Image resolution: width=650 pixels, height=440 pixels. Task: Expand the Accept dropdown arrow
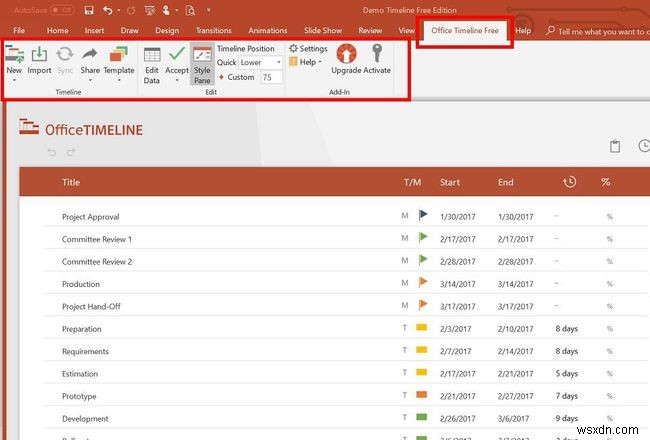click(x=177, y=80)
